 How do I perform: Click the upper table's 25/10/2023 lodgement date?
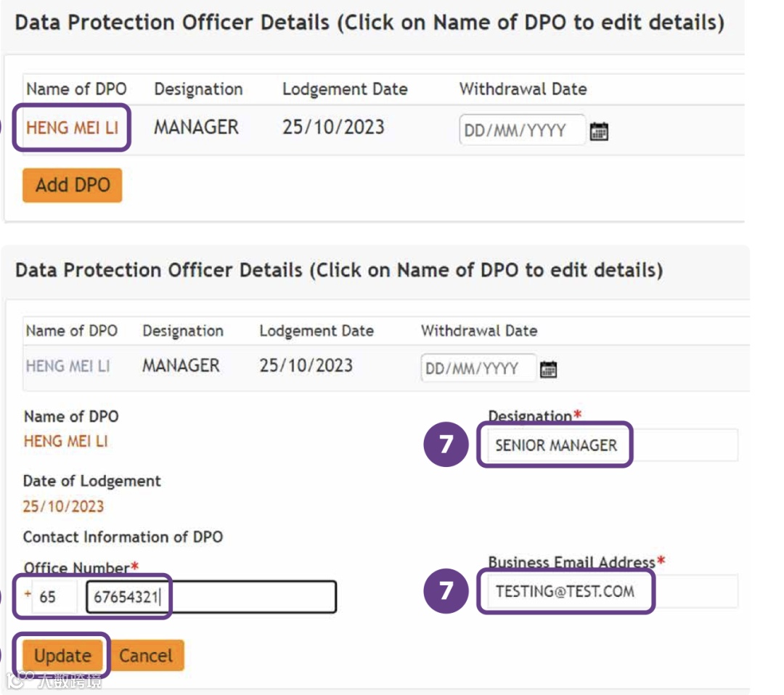(x=333, y=128)
